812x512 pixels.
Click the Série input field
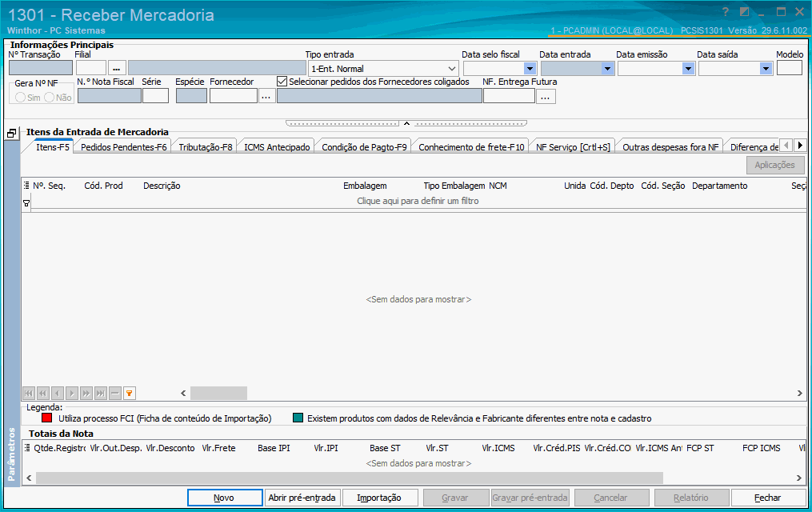[x=155, y=96]
